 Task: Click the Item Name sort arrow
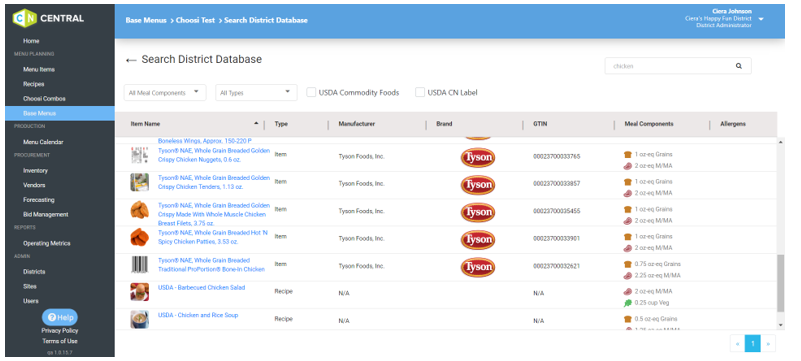[x=256, y=124]
